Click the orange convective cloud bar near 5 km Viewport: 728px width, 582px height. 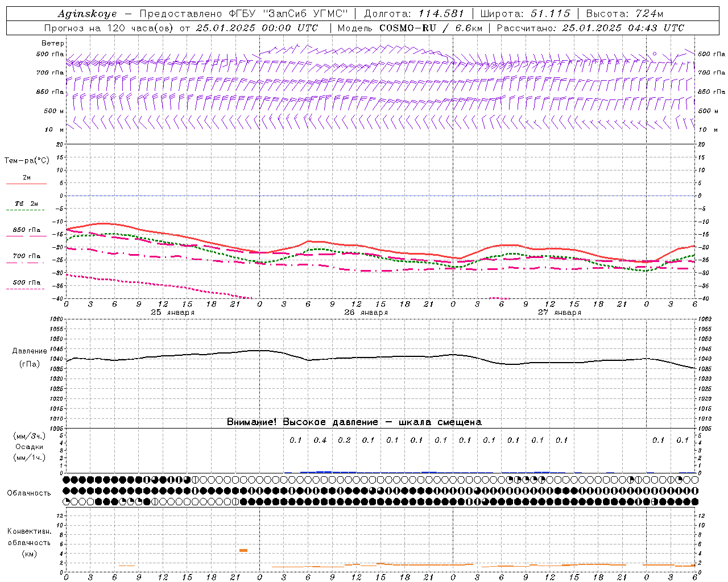click(243, 550)
